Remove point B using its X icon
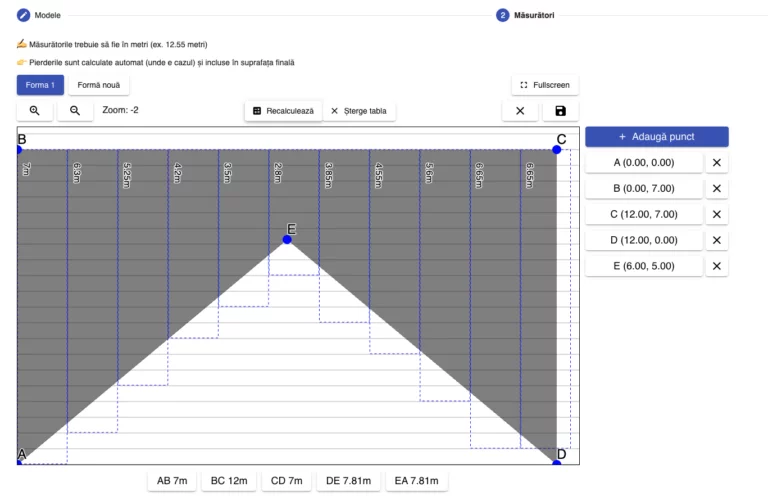Viewport: 768px width, 496px height. pos(716,188)
